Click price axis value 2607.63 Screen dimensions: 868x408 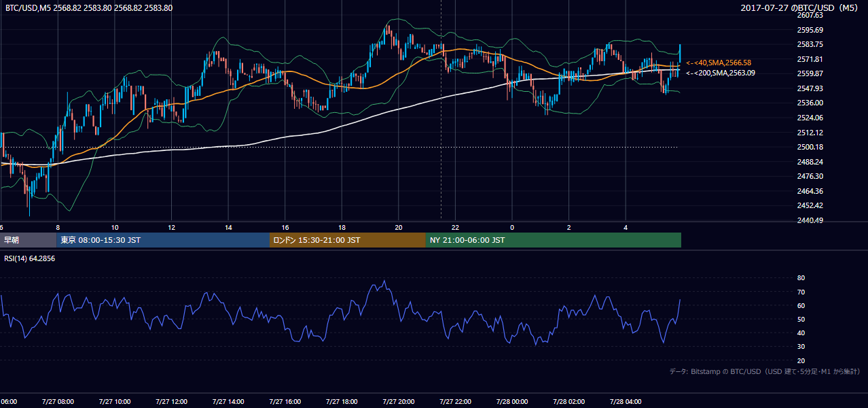810,15
